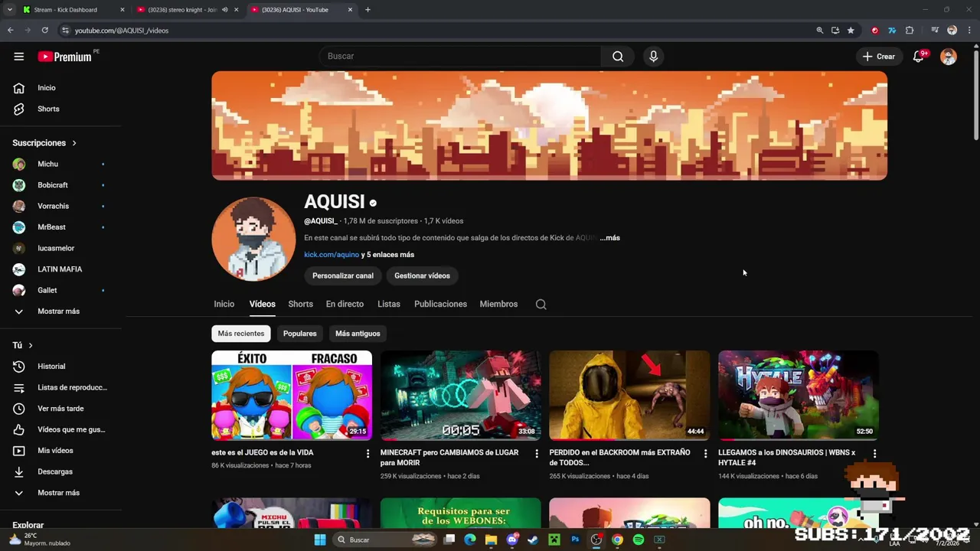Open new browser tab

coord(367,10)
